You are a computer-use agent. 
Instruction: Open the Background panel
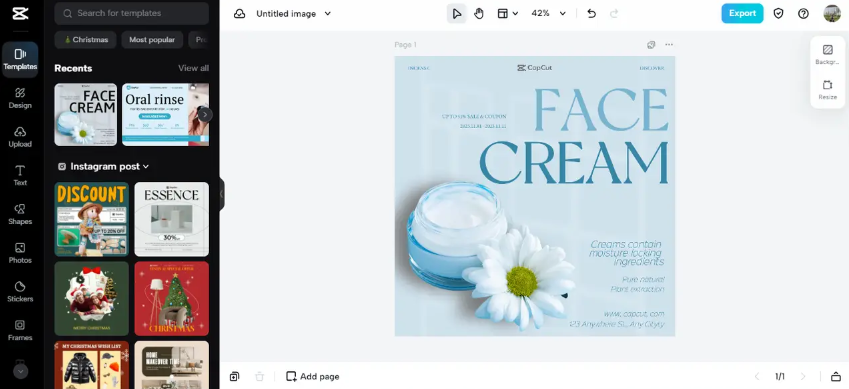(827, 55)
